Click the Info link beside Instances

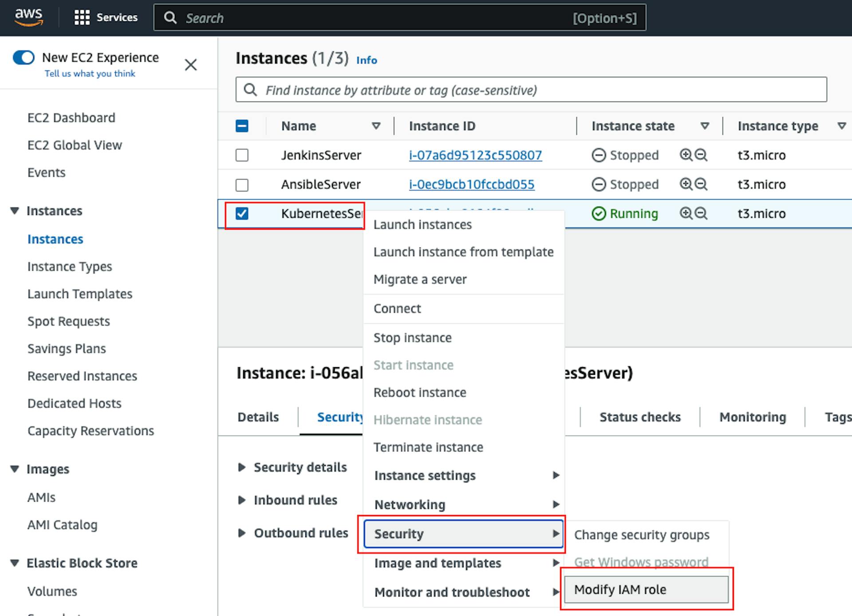pos(367,60)
